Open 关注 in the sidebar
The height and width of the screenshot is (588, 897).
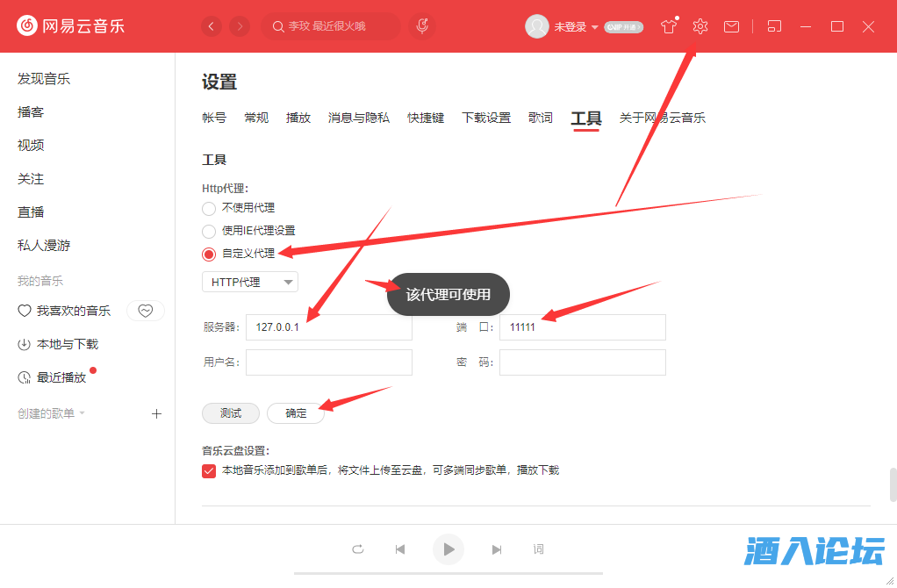click(31, 179)
